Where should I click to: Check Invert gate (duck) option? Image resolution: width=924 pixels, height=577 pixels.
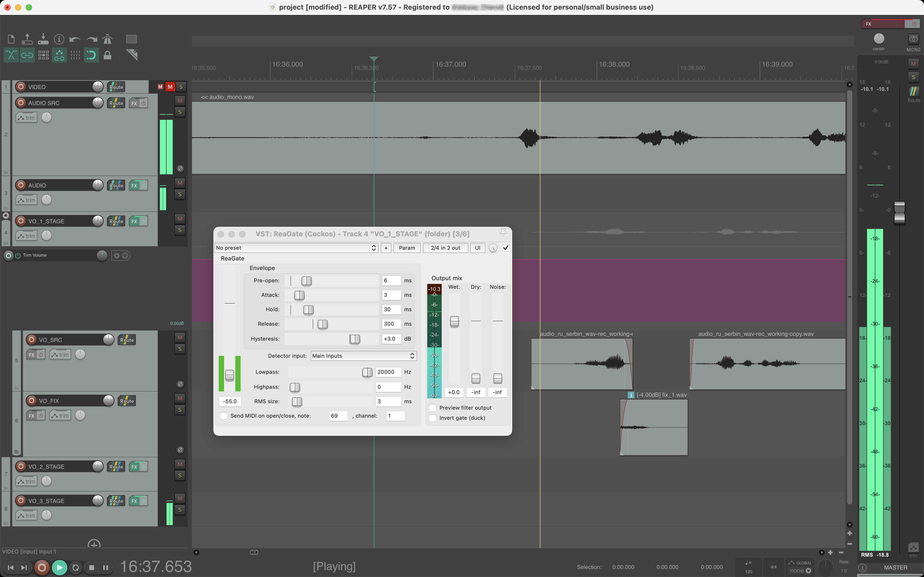pyautogui.click(x=433, y=418)
